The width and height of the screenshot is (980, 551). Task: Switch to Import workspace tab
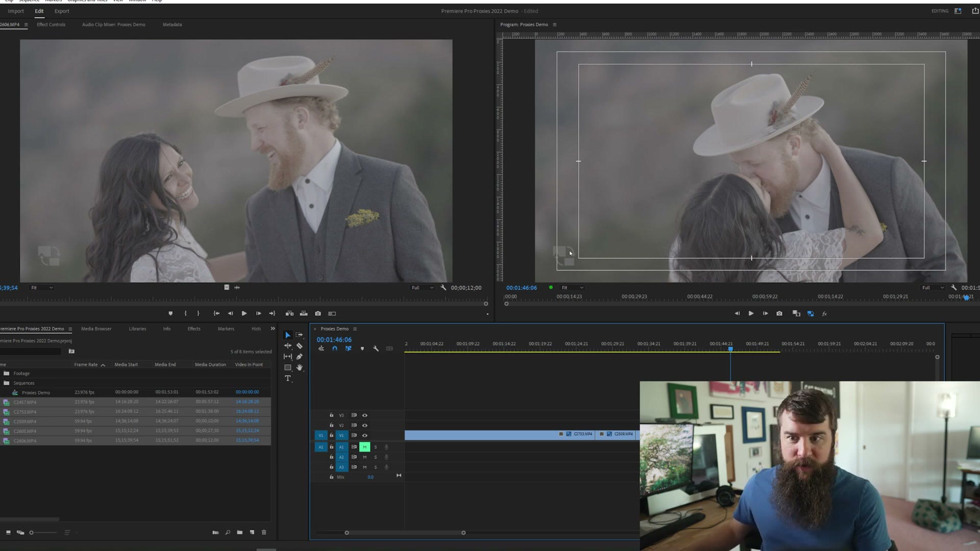(x=16, y=11)
